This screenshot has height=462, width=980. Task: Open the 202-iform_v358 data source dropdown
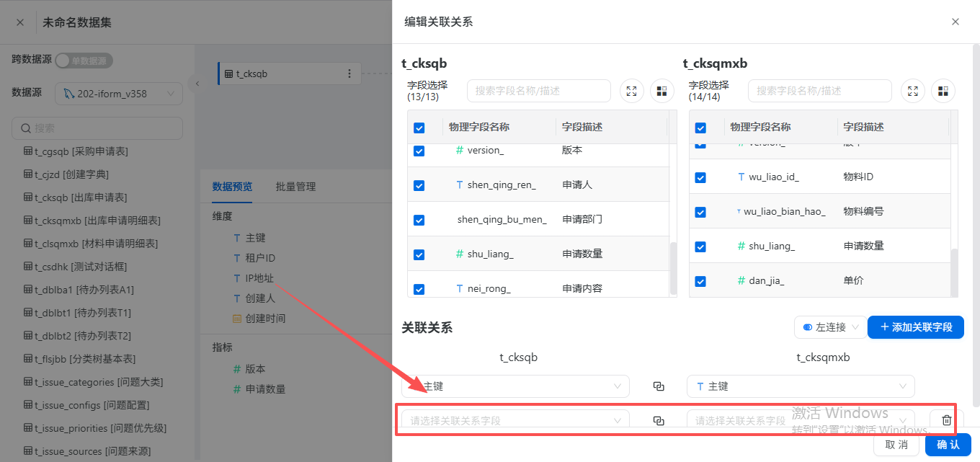click(x=119, y=94)
